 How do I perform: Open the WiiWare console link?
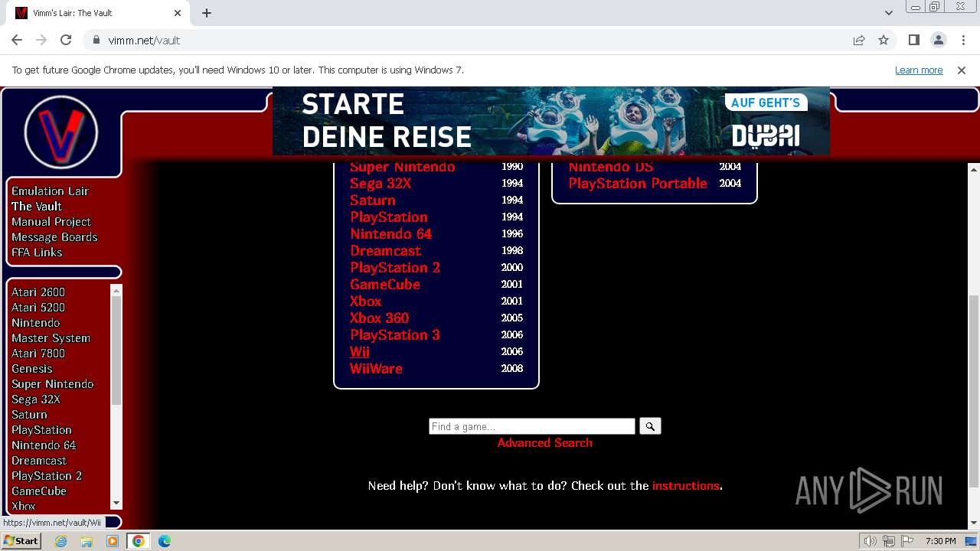click(376, 368)
